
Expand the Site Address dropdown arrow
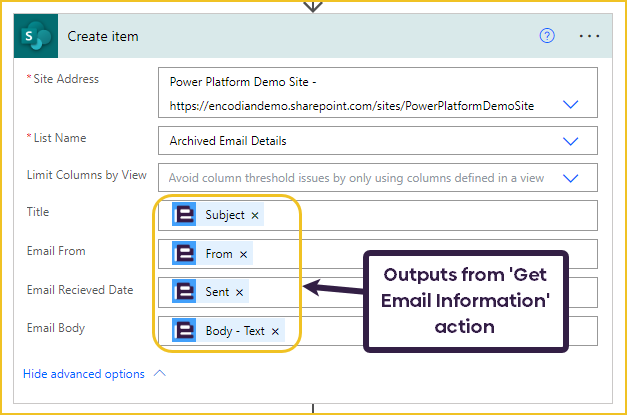pyautogui.click(x=570, y=104)
